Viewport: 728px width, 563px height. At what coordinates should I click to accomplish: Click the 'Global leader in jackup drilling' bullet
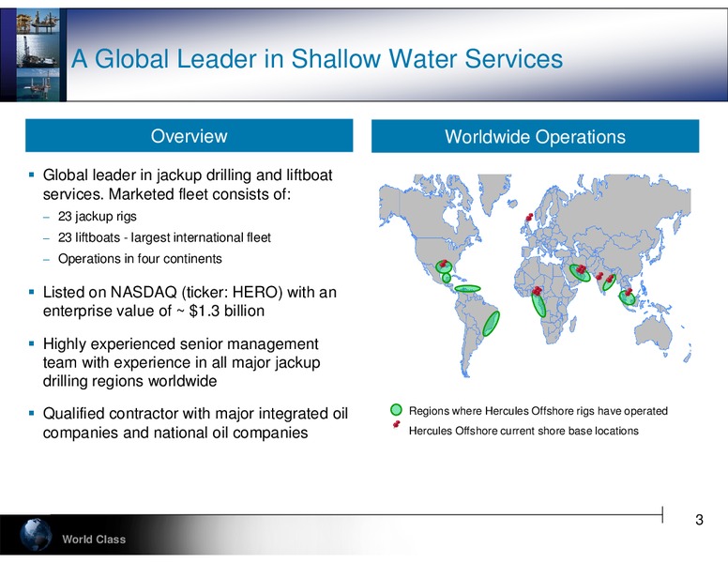[x=188, y=185]
